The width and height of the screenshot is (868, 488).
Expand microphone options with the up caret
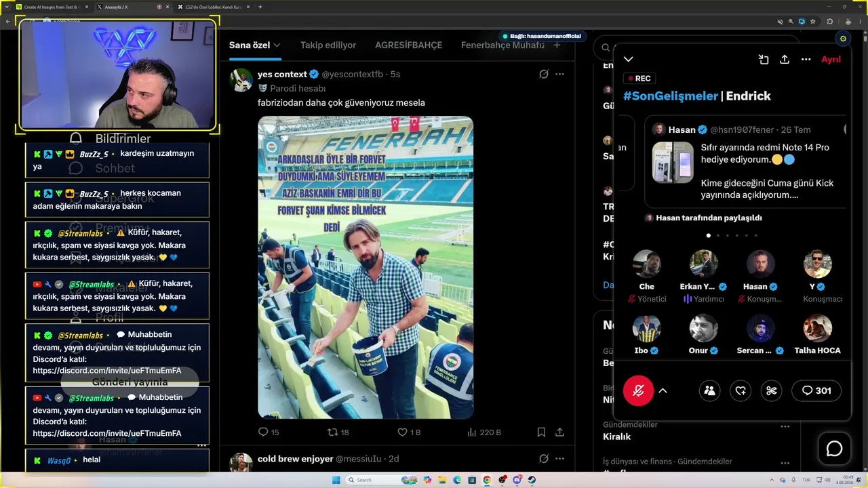(x=663, y=390)
